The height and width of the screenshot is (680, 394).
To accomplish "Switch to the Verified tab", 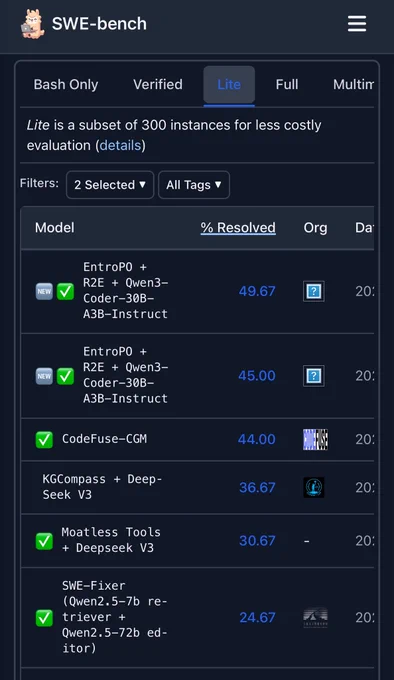I will coord(158,85).
